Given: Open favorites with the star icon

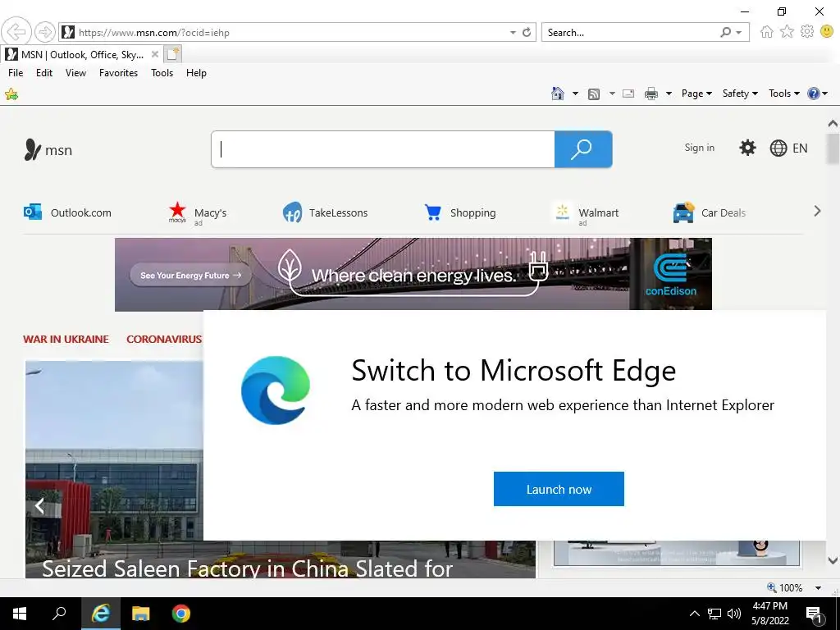Looking at the screenshot, I should [787, 32].
